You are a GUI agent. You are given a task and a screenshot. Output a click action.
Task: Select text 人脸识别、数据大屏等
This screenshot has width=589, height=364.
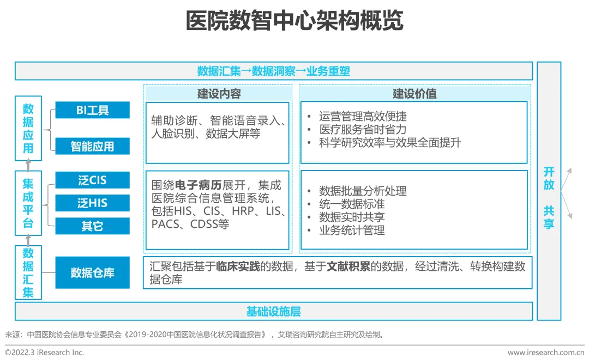coord(206,134)
